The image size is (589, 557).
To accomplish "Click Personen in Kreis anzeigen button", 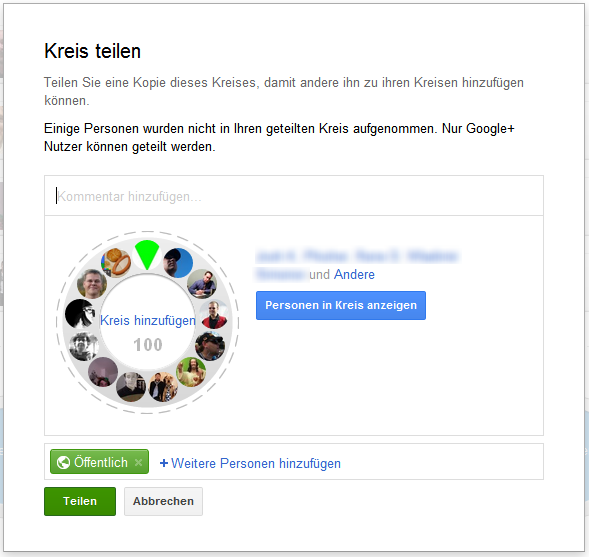I will 341,305.
